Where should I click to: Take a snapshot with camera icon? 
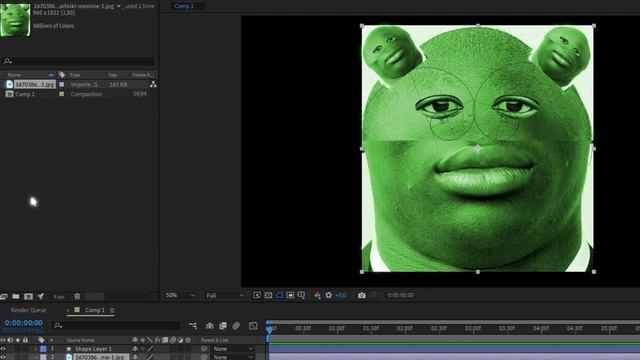(x=362, y=295)
